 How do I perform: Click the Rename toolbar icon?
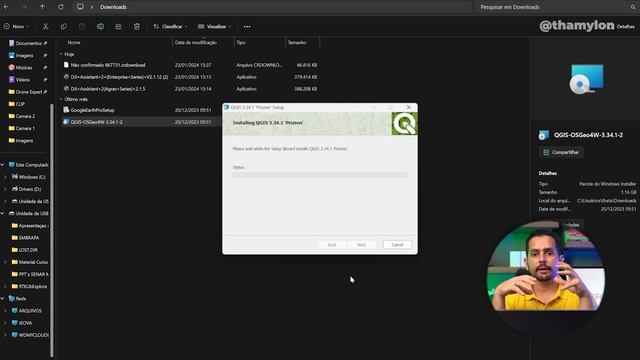[100, 27]
